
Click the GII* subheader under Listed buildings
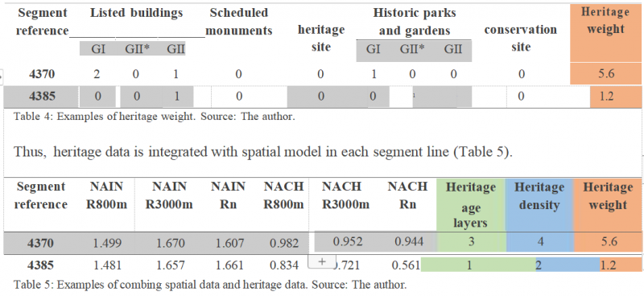click(x=137, y=50)
